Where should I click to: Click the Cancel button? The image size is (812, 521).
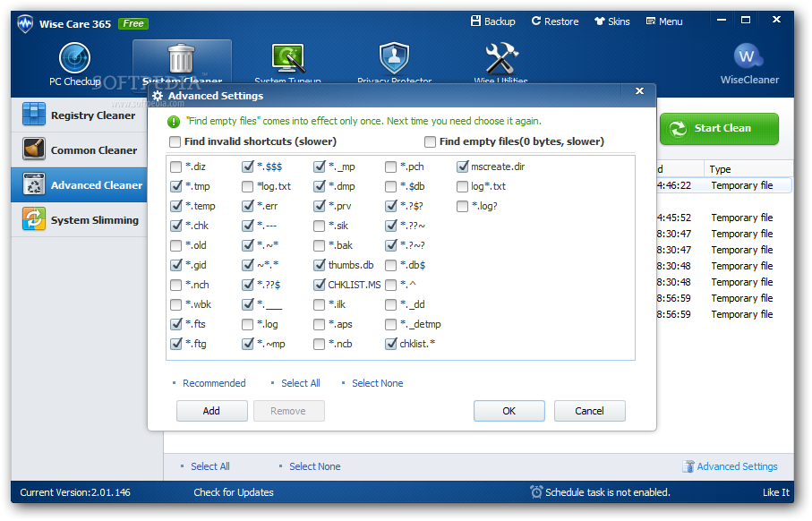589,411
